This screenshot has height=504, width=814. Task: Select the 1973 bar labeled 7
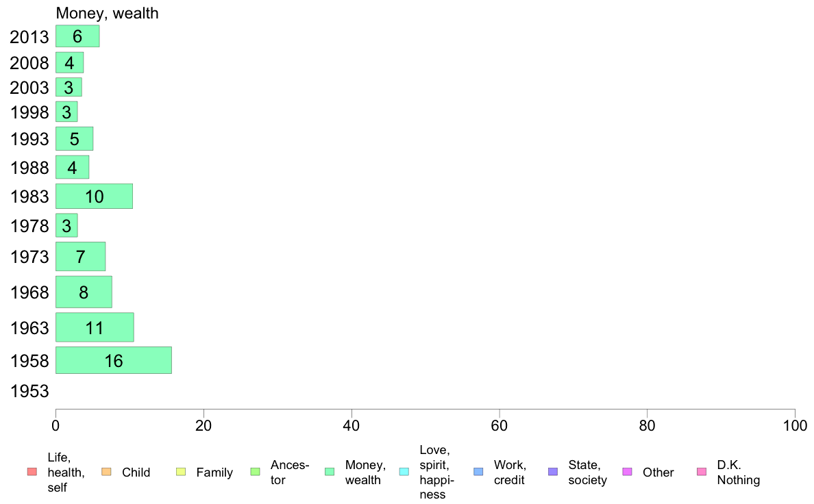pos(80,256)
